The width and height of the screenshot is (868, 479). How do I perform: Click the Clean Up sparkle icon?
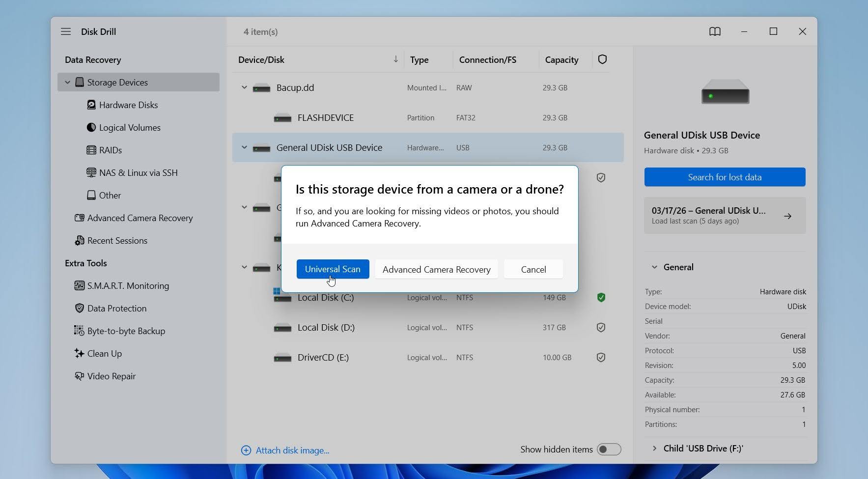(79, 353)
